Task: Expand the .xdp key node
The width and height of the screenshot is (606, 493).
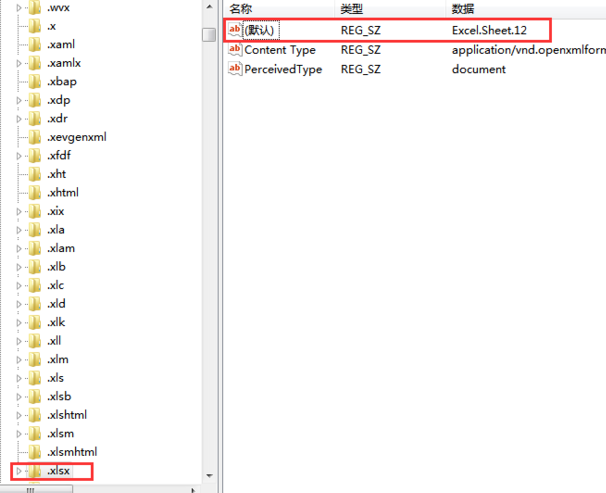Action: [18, 101]
